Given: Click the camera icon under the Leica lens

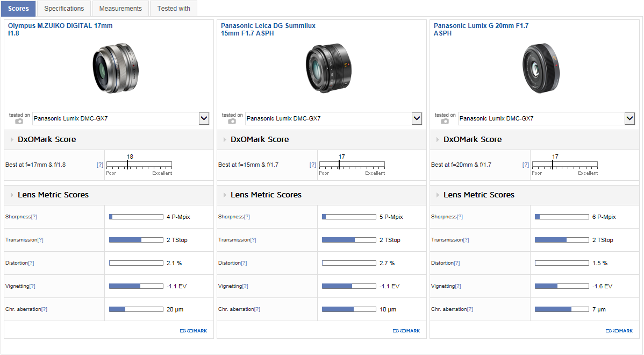Looking at the screenshot, I should click(x=232, y=121).
